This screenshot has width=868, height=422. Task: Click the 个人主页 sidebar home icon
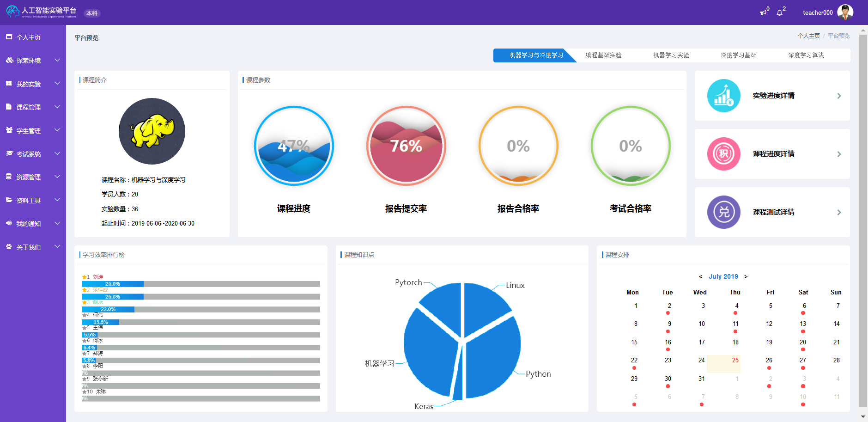pyautogui.click(x=9, y=37)
